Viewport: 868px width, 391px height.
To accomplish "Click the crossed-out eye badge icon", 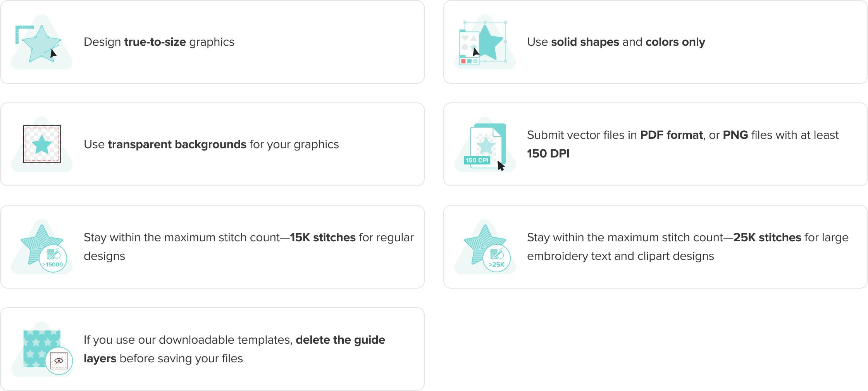I will (59, 361).
